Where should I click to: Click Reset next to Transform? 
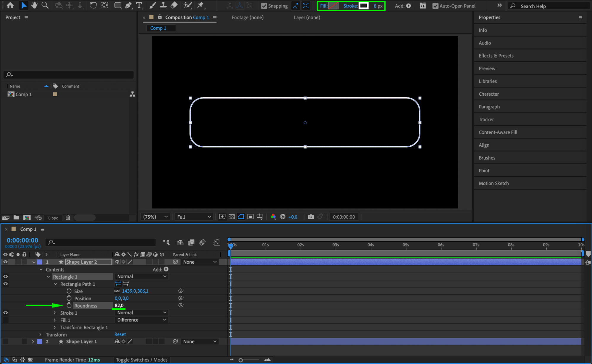coord(120,334)
